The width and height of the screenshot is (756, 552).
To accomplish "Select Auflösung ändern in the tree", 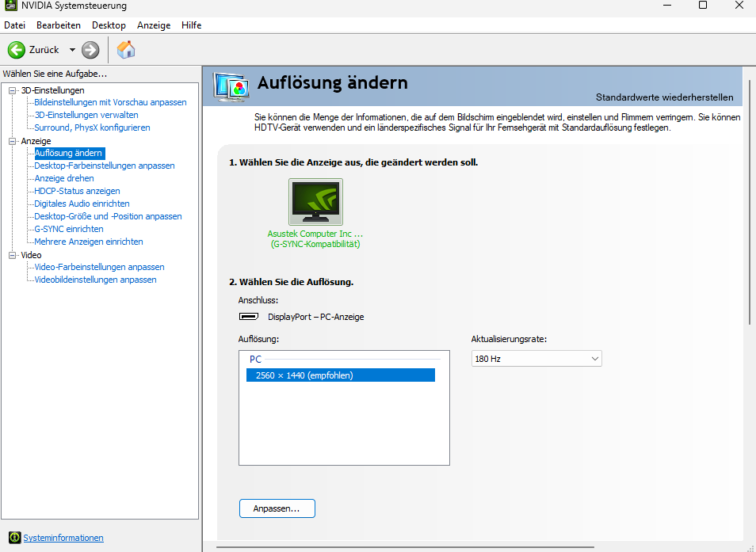I will (68, 153).
